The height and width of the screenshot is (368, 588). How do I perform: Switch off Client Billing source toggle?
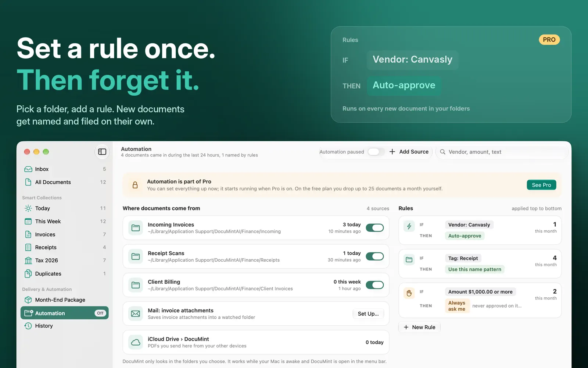tap(375, 285)
